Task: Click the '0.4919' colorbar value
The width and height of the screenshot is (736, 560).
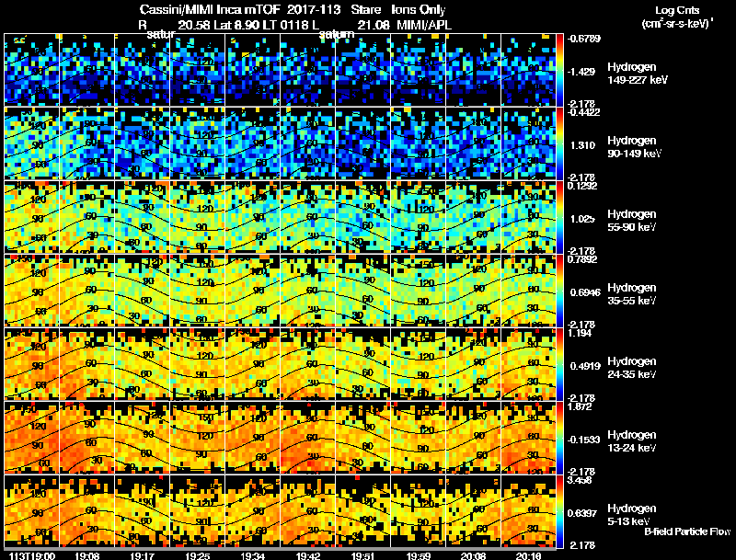Action: (x=585, y=366)
